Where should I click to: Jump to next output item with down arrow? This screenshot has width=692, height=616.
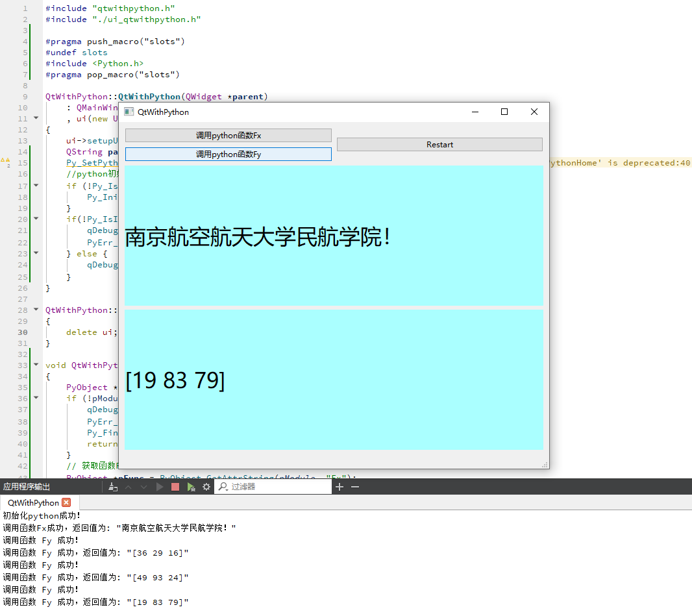coord(144,486)
